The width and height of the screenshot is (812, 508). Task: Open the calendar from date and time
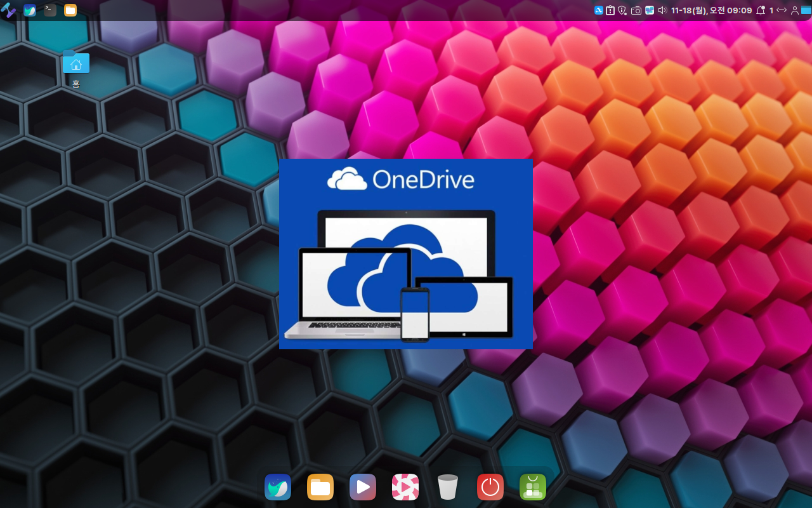[x=711, y=10]
